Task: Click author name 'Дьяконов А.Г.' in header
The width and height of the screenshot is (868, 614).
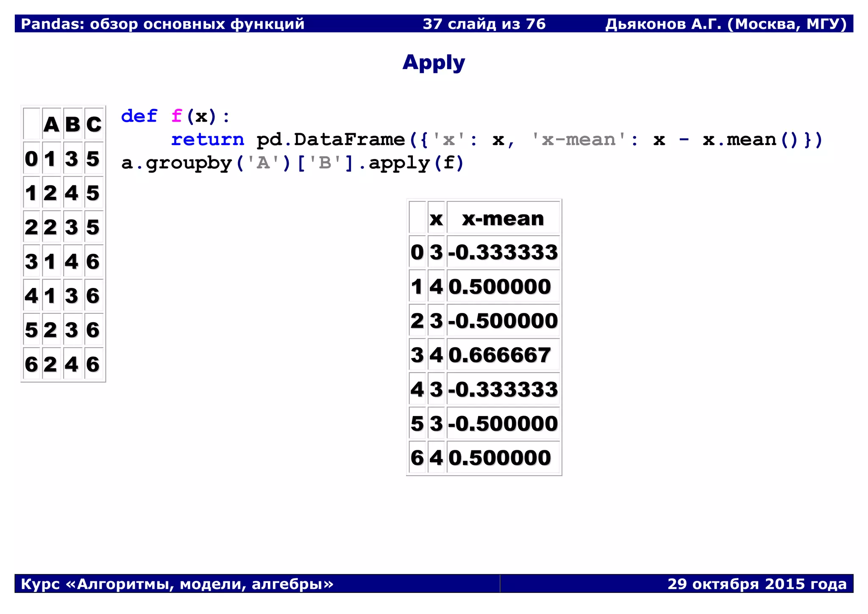Action: coord(663,24)
